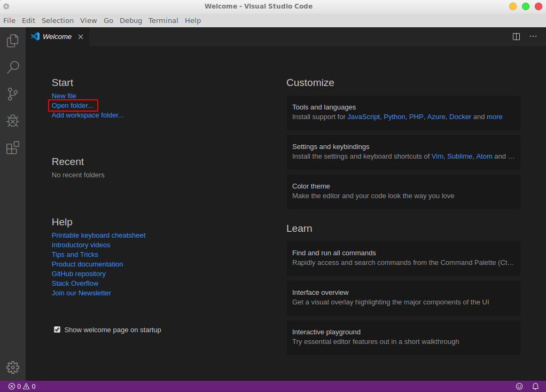Install Sublime keybindings link
546x392 pixels.
click(x=459, y=156)
